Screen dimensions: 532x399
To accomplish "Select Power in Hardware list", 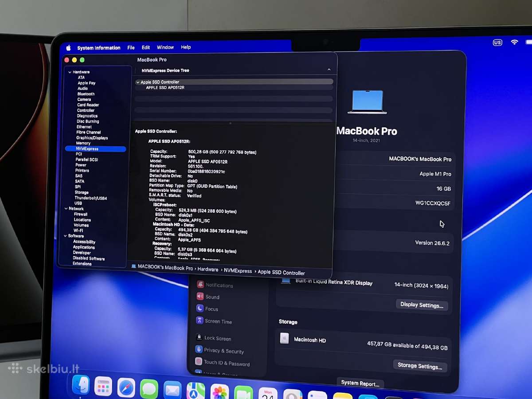I will (81, 165).
